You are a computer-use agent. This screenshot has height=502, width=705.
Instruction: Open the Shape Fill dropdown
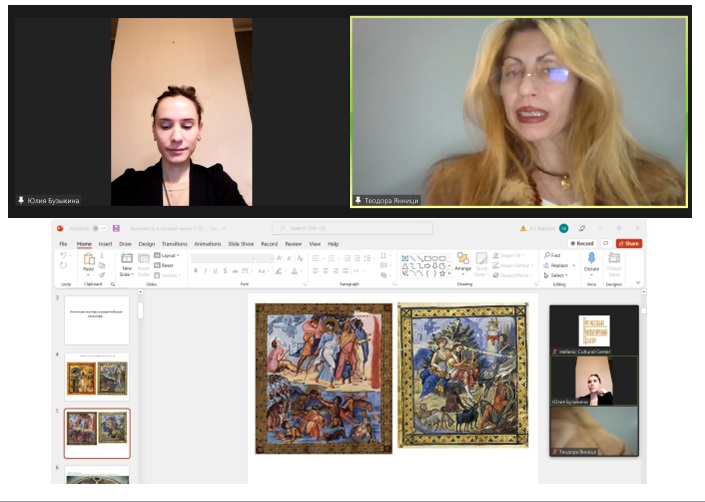[509, 255]
